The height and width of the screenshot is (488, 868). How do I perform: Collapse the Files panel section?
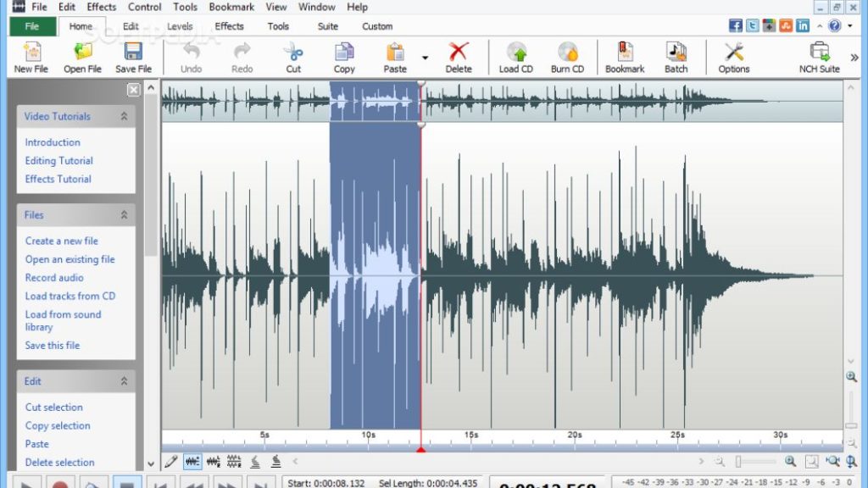tap(124, 215)
